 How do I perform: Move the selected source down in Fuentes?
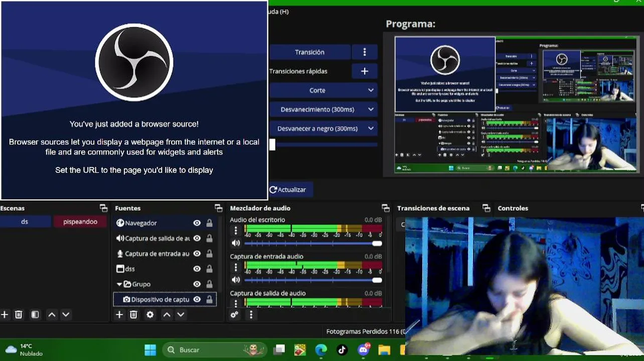[181, 315]
